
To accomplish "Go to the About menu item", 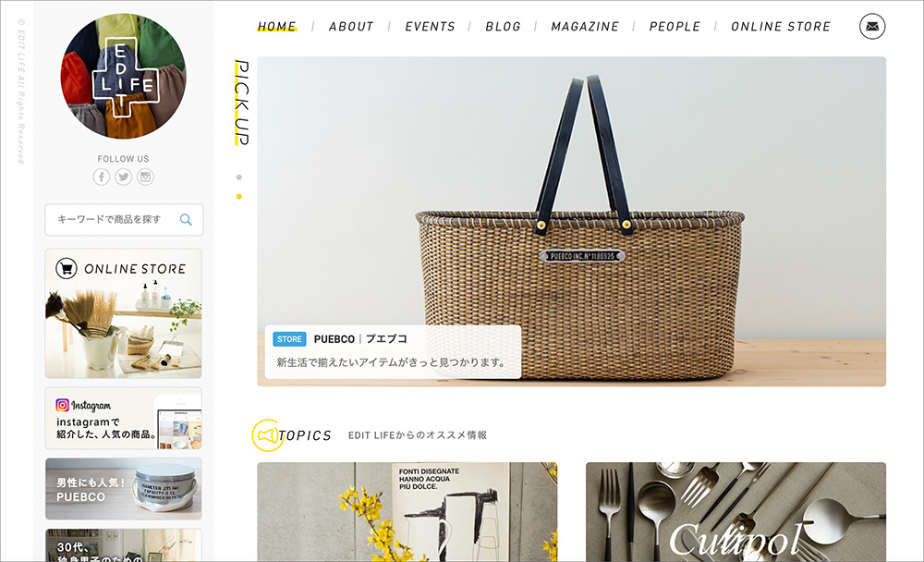I will pos(351,27).
